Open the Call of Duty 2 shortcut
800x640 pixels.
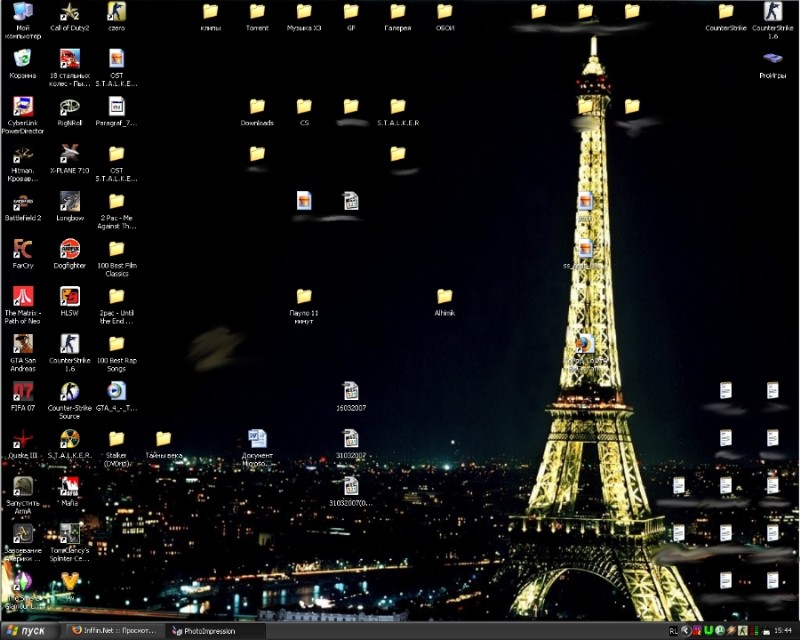[x=69, y=12]
